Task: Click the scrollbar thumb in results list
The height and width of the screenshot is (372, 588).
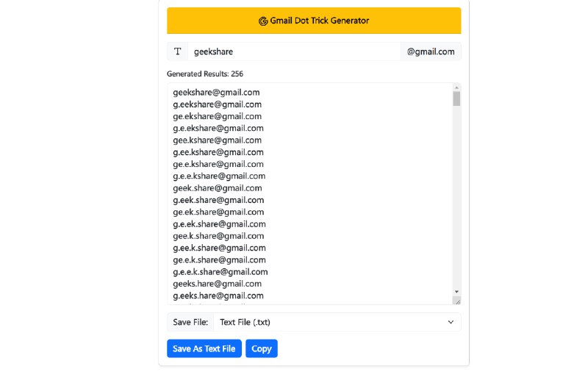Action: [456, 99]
